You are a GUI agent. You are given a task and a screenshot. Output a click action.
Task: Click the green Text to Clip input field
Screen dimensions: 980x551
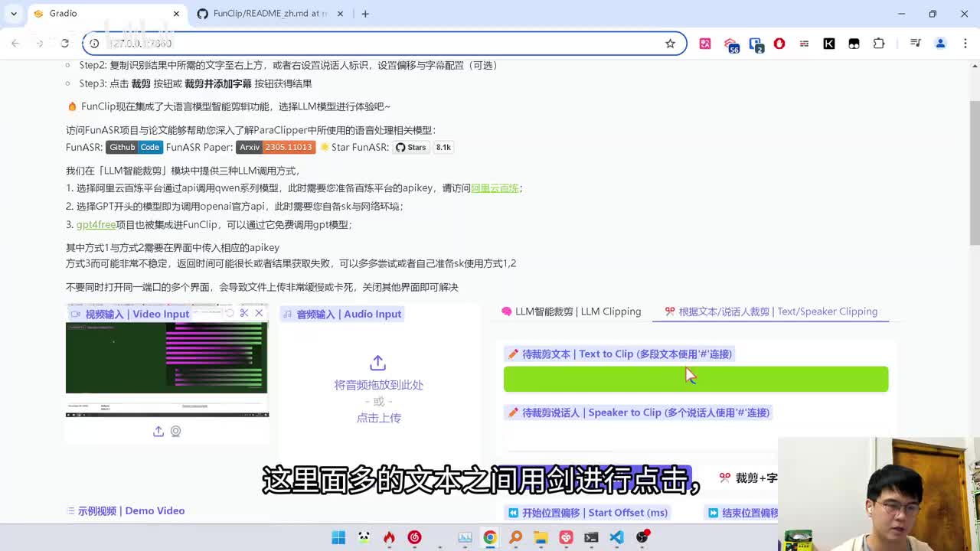coord(695,379)
